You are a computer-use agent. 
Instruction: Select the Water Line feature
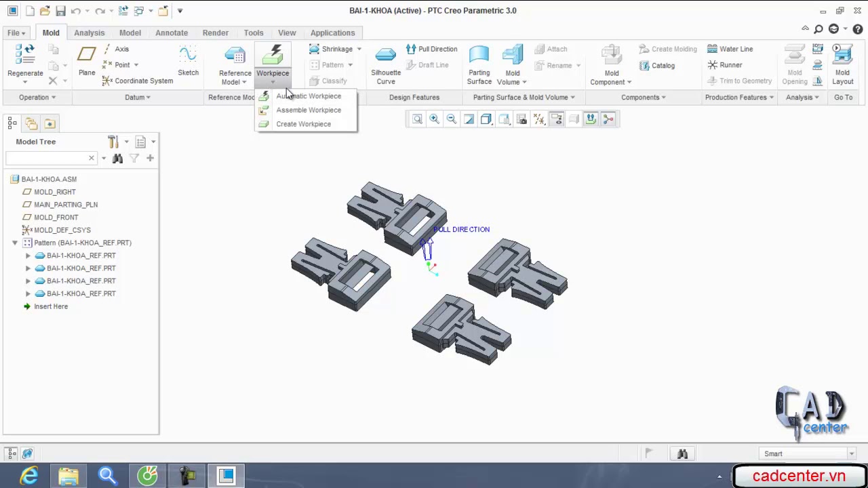tap(730, 49)
